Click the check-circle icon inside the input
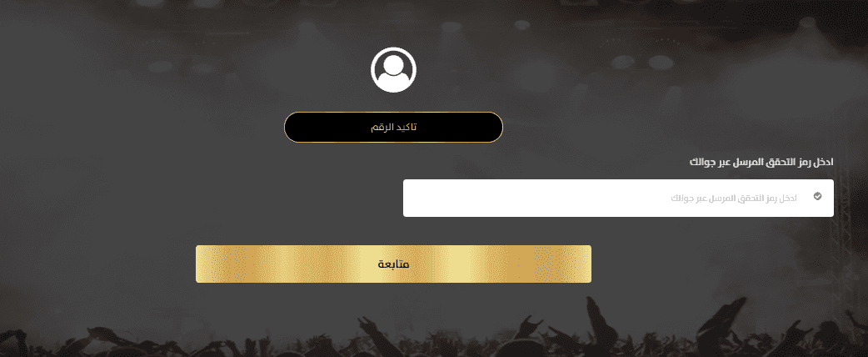 click(x=817, y=197)
